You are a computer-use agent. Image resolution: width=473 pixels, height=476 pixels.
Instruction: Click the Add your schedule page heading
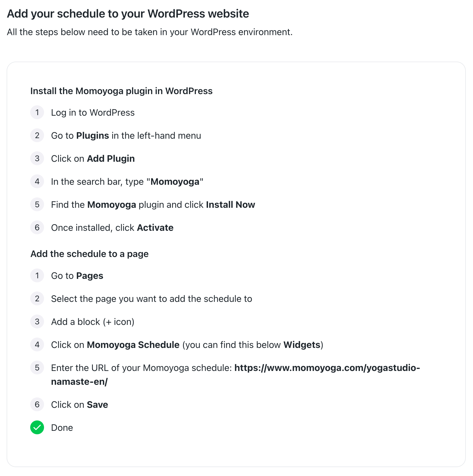128,14
